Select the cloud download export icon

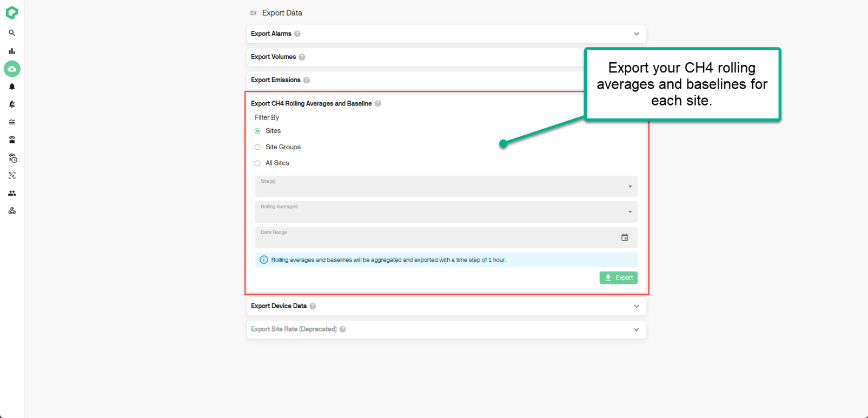tap(12, 69)
